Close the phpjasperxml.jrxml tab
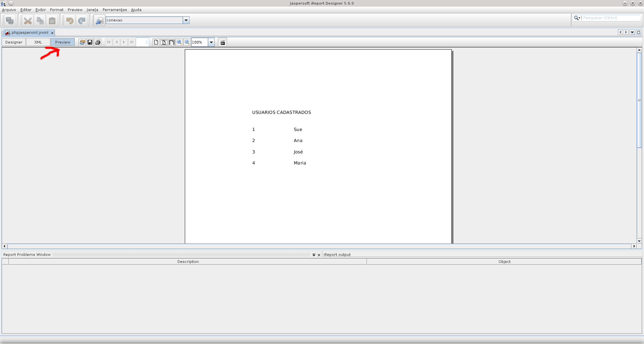 click(x=52, y=33)
